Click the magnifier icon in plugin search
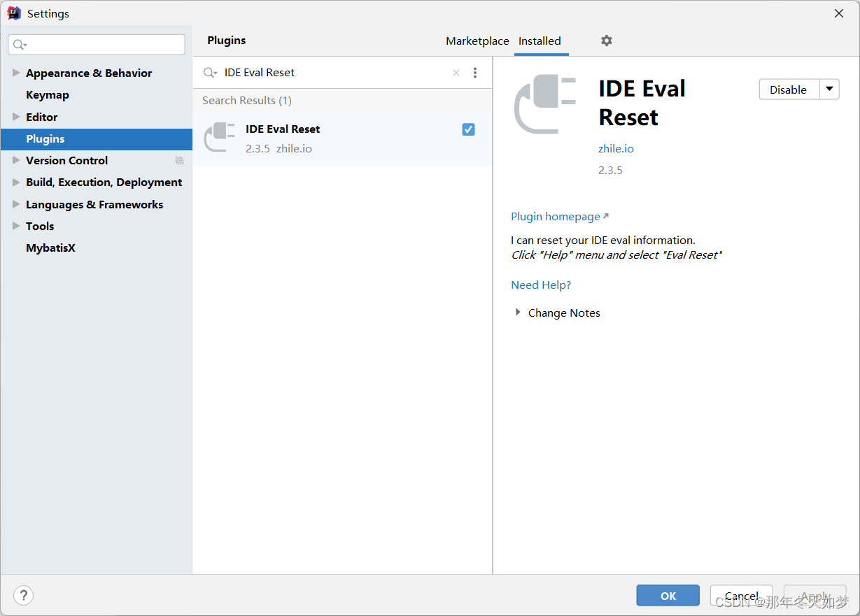This screenshot has width=860, height=616. pyautogui.click(x=210, y=73)
